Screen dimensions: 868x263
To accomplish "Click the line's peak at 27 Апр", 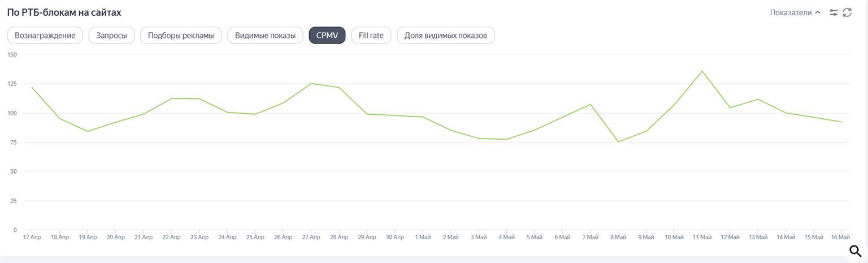I will (x=311, y=84).
